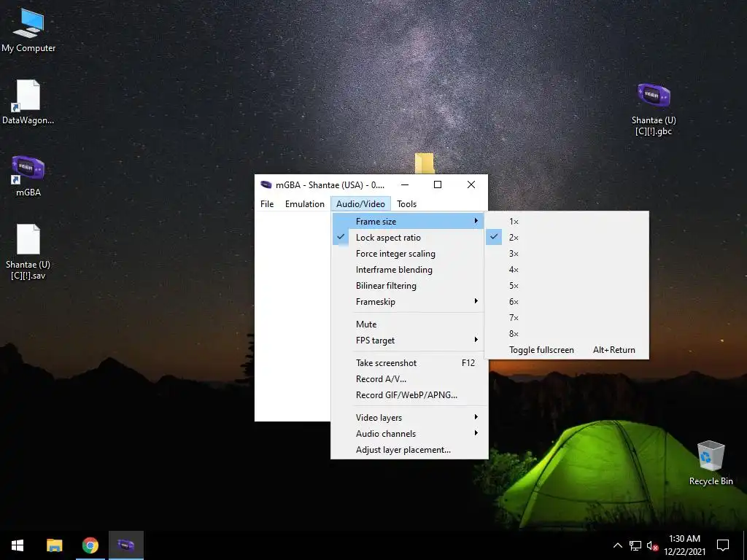Set frame size to 4×
The width and height of the screenshot is (747, 560).
[x=566, y=270]
